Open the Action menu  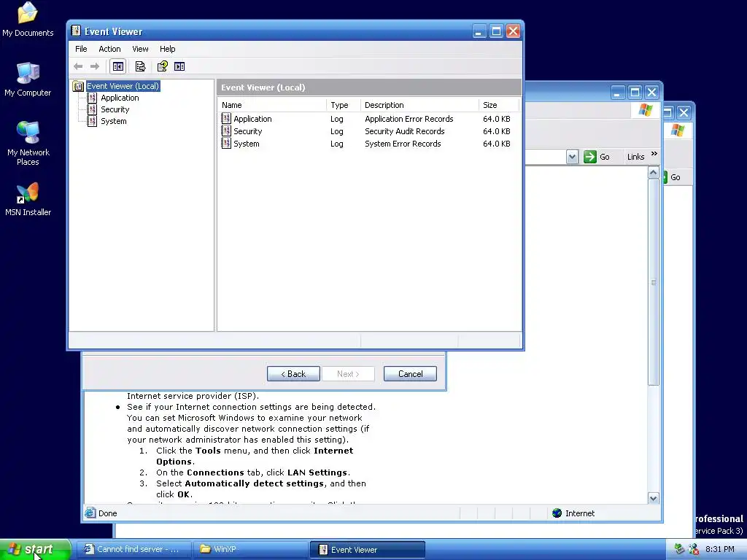(x=109, y=49)
